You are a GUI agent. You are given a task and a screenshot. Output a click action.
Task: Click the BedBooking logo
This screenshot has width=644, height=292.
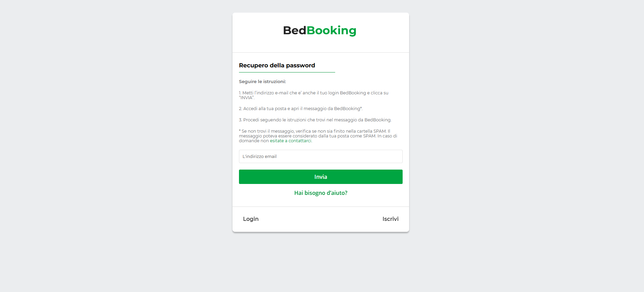pyautogui.click(x=320, y=30)
